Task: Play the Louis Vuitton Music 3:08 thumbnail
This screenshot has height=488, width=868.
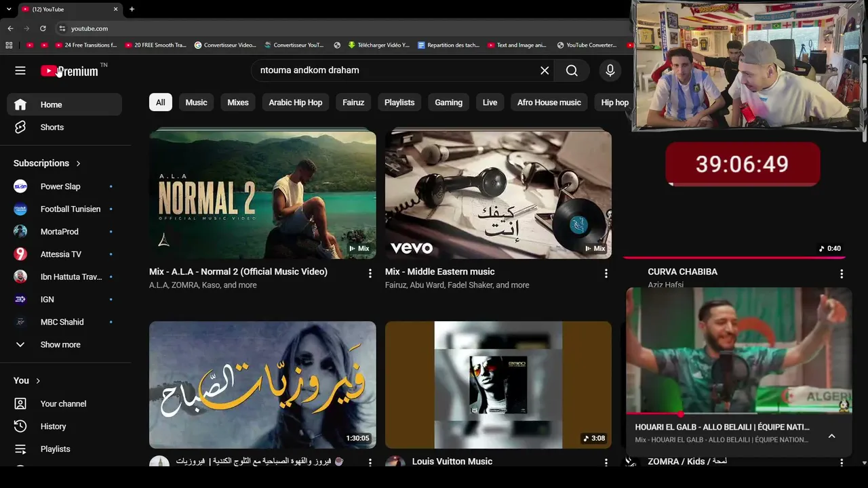Action: pos(498,385)
